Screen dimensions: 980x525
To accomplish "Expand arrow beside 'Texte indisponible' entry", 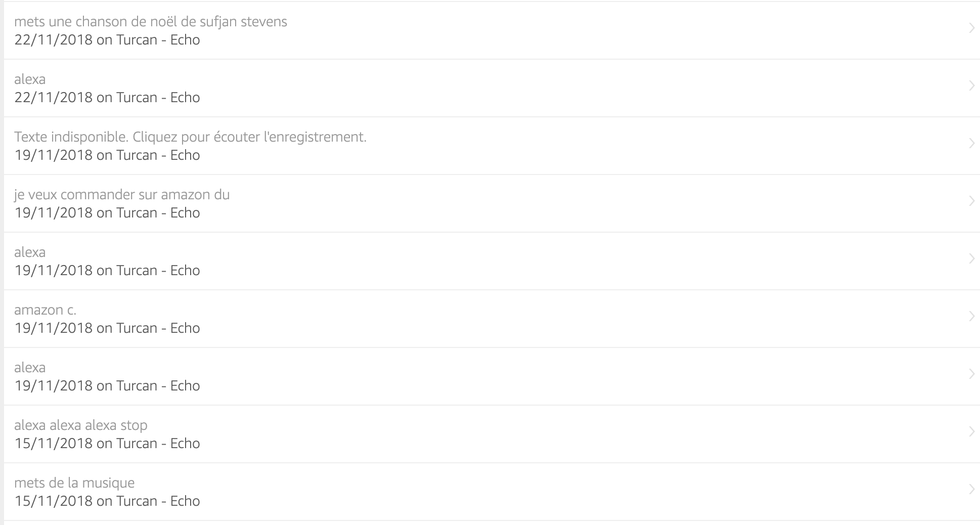I will [x=971, y=144].
